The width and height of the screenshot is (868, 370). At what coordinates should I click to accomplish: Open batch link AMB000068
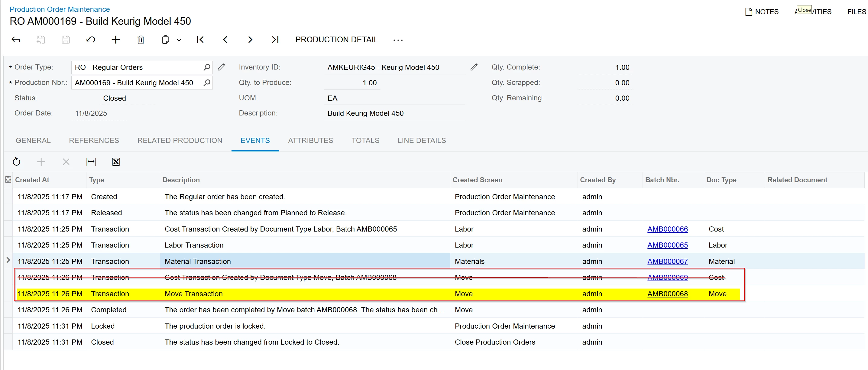tap(667, 294)
